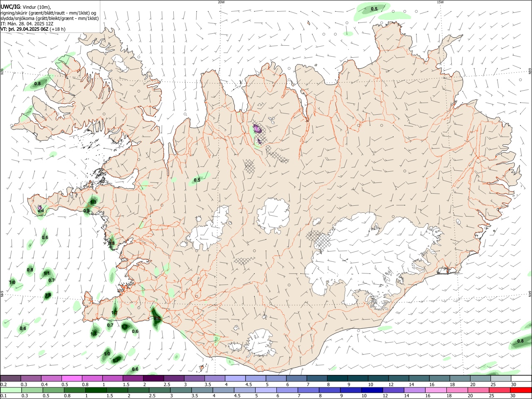The height and width of the screenshot is (399, 532).
Task: Click the darkest purple 2–2.5 snow legend swatch
Action: pos(153,378)
